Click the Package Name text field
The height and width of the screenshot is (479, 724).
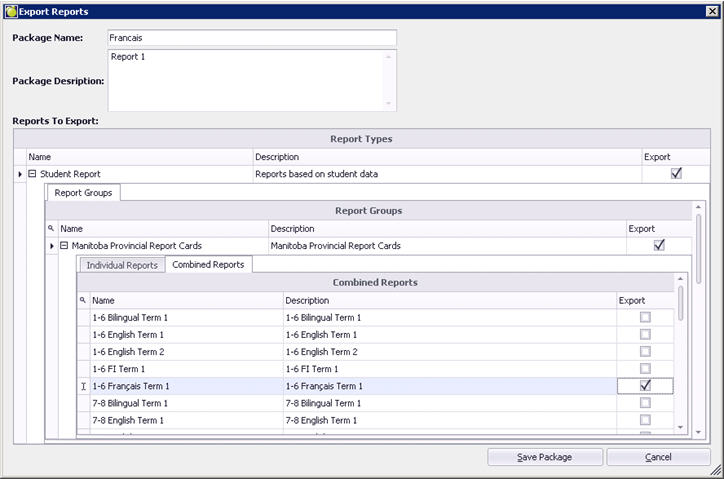(x=251, y=38)
